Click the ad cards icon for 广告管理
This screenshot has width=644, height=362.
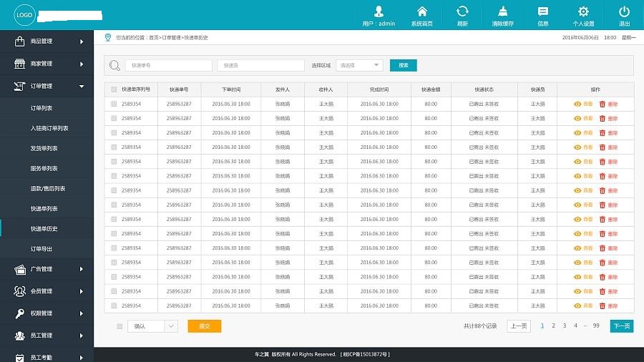coord(20,269)
